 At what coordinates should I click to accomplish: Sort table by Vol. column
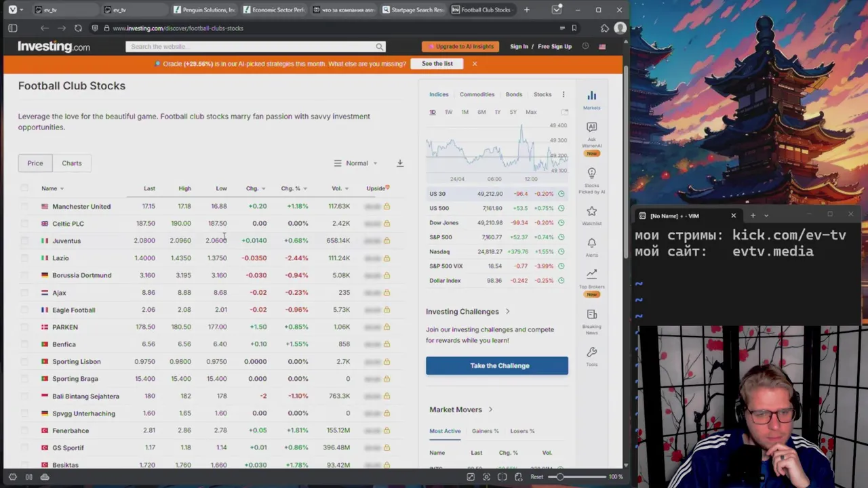click(340, 188)
